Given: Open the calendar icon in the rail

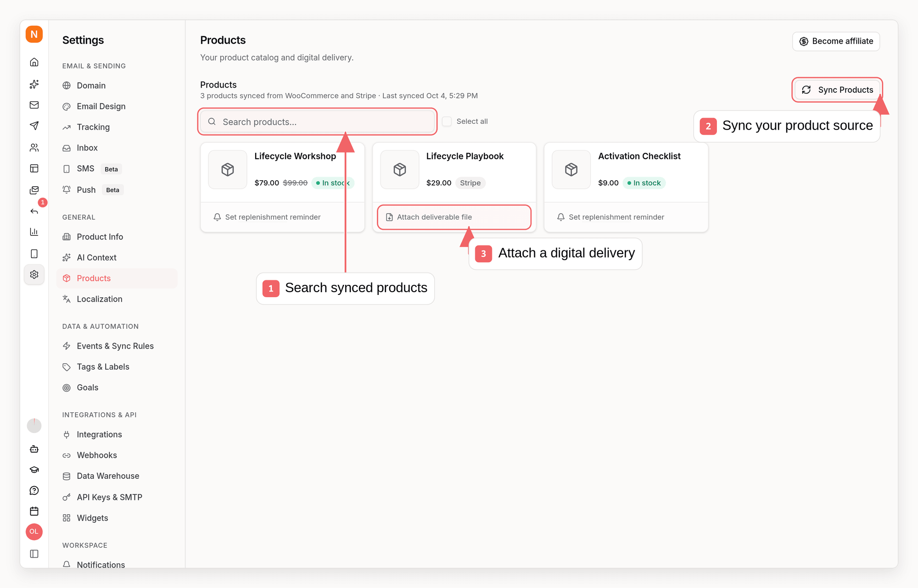Looking at the screenshot, I should point(34,511).
